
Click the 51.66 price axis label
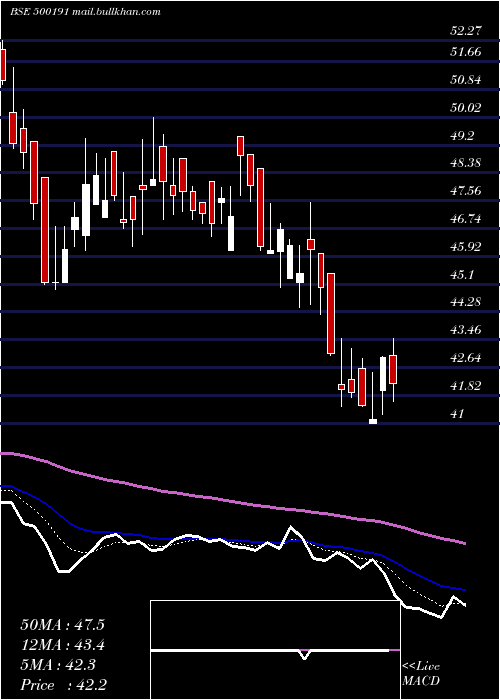(466, 52)
